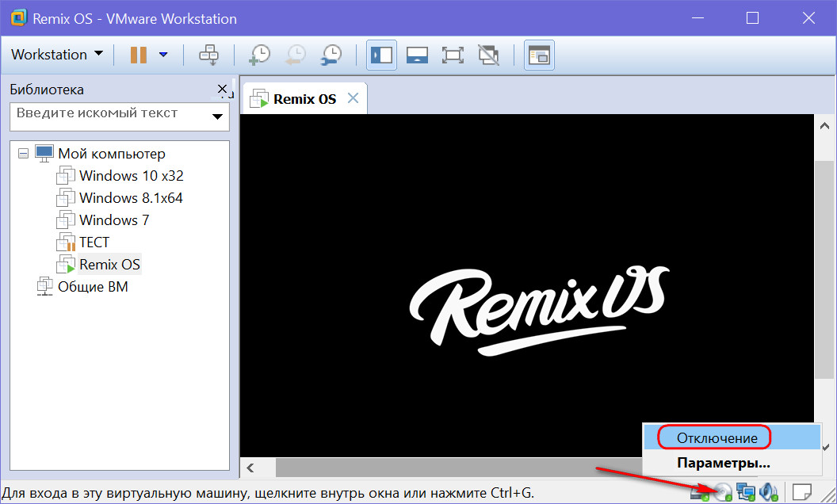Toggle console view toolbar button

(539, 55)
